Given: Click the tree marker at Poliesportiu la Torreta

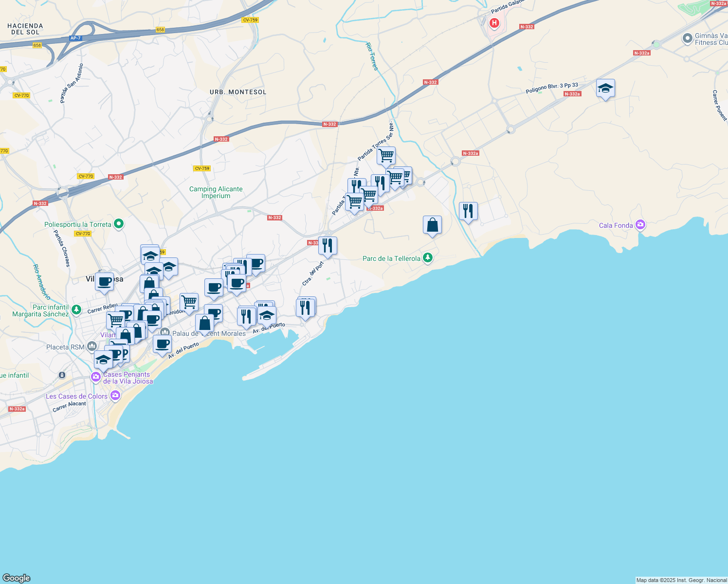Looking at the screenshot, I should [118, 223].
